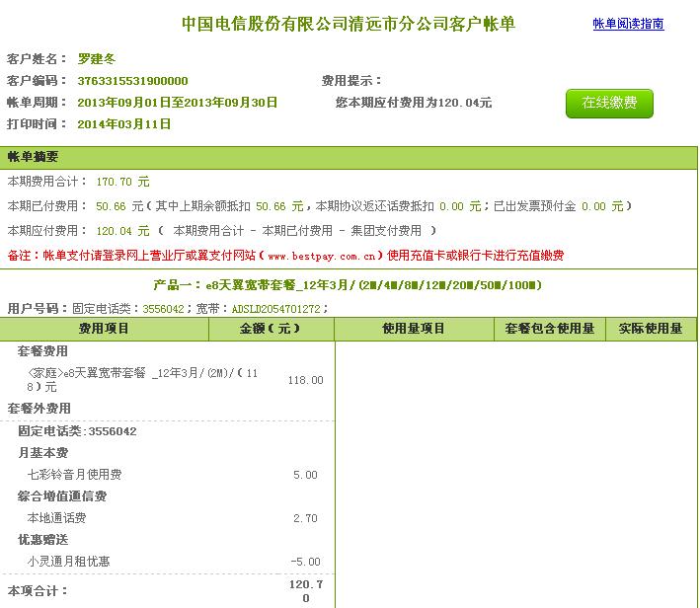Click the 在线缴费 green button
Image resolution: width=700 pixels, height=608 pixels.
click(x=609, y=103)
